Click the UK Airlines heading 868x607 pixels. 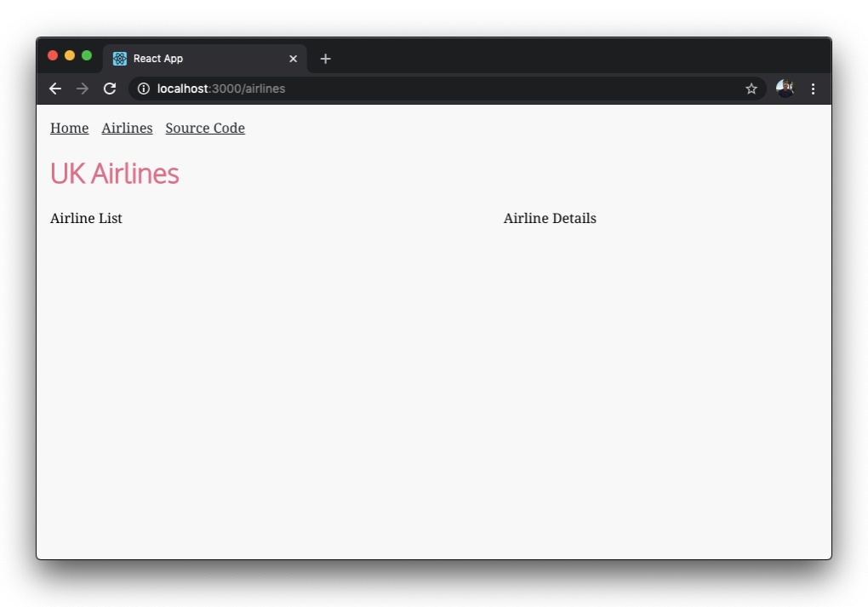[115, 174]
